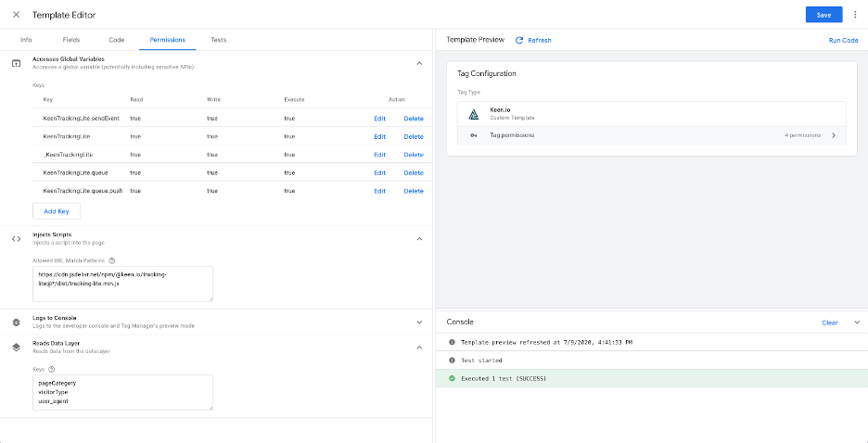Click the Execute column header

coord(295,99)
